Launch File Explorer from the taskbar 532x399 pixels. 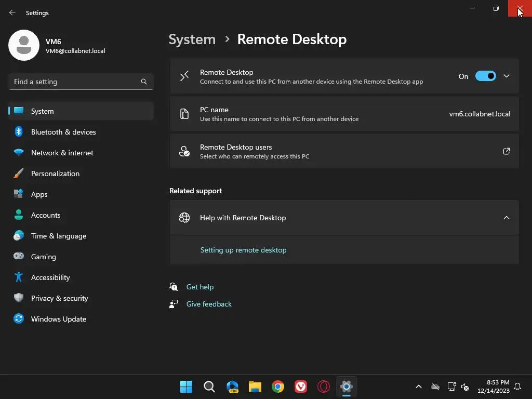(255, 387)
